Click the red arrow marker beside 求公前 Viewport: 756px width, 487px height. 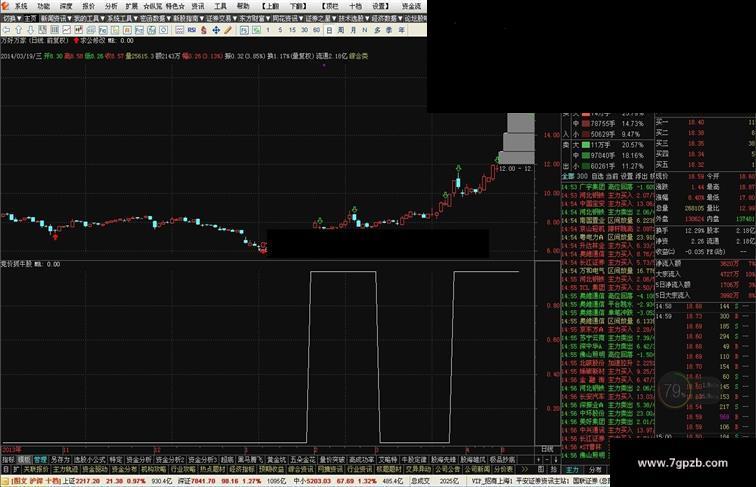tap(76, 41)
